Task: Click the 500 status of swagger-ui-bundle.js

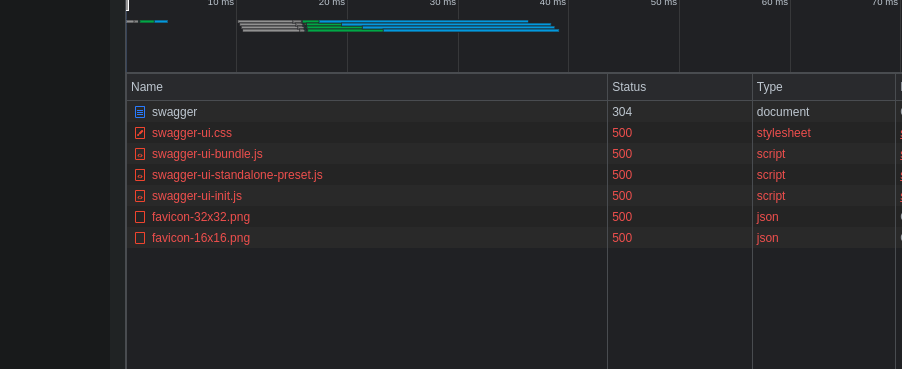Action: tap(622, 154)
